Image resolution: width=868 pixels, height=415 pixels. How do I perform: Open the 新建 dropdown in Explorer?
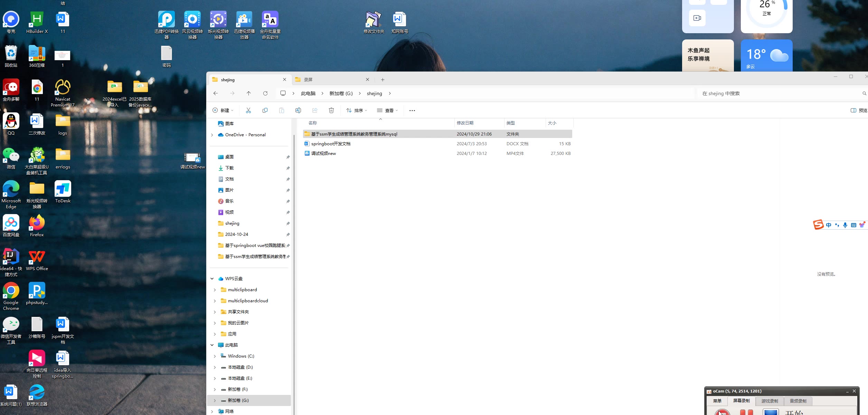(223, 110)
